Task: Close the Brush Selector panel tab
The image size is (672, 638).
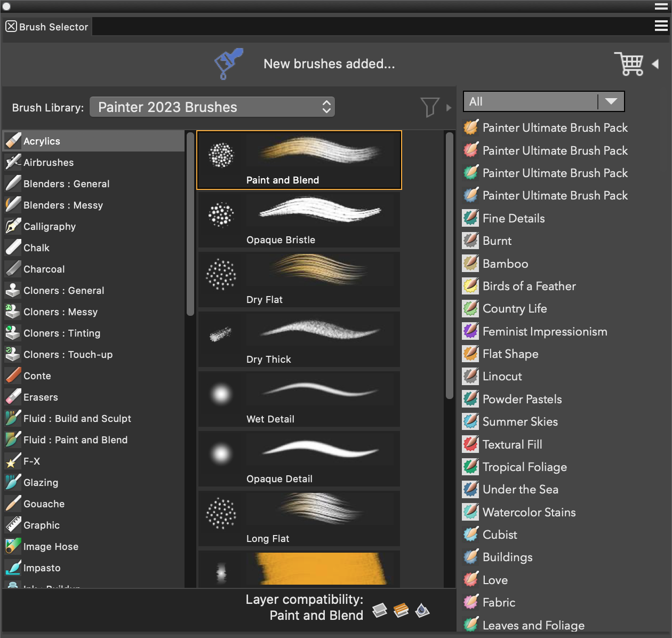Action: [x=11, y=27]
